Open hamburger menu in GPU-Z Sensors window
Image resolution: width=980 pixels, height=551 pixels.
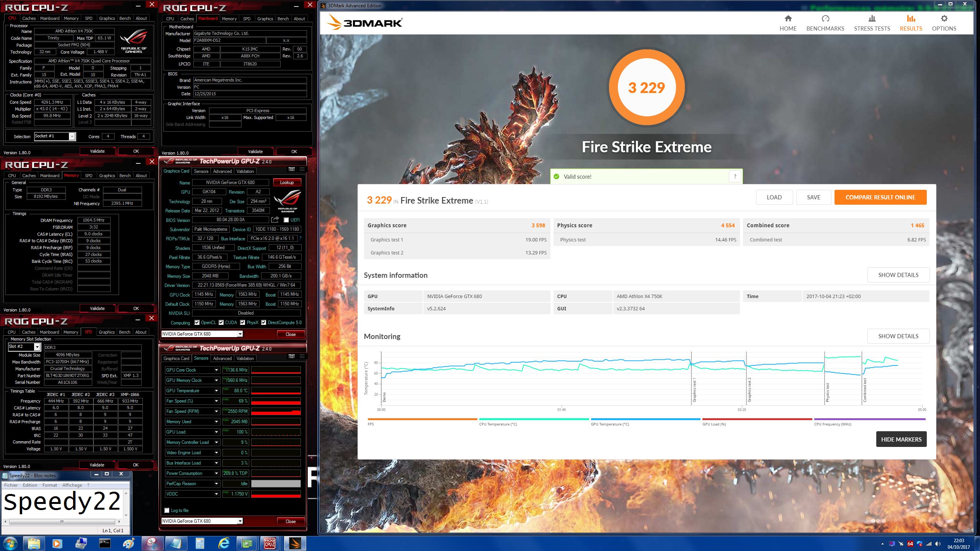point(302,356)
